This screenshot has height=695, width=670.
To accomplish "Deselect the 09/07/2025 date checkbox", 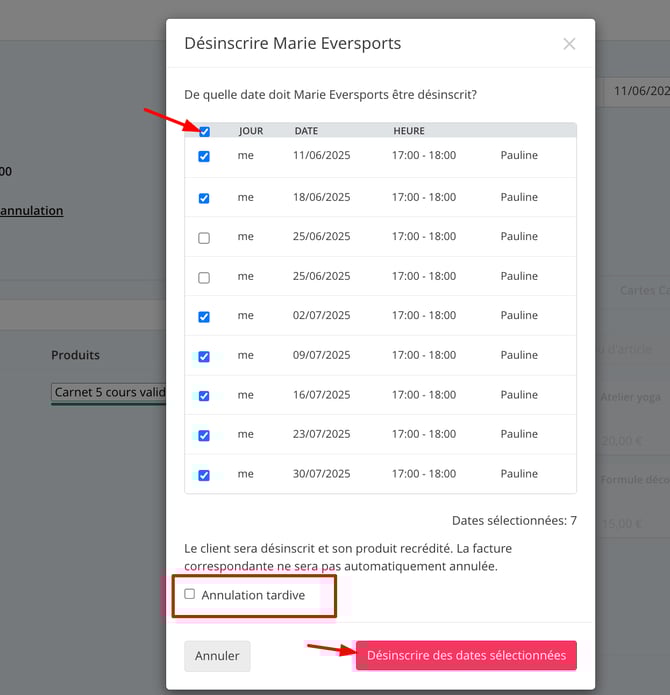I will click(x=204, y=356).
